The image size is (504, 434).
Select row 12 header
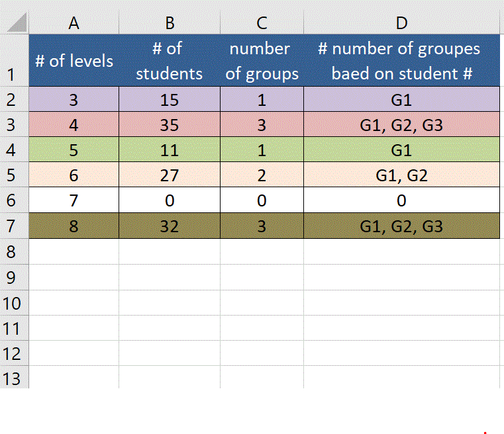pyautogui.click(x=14, y=353)
